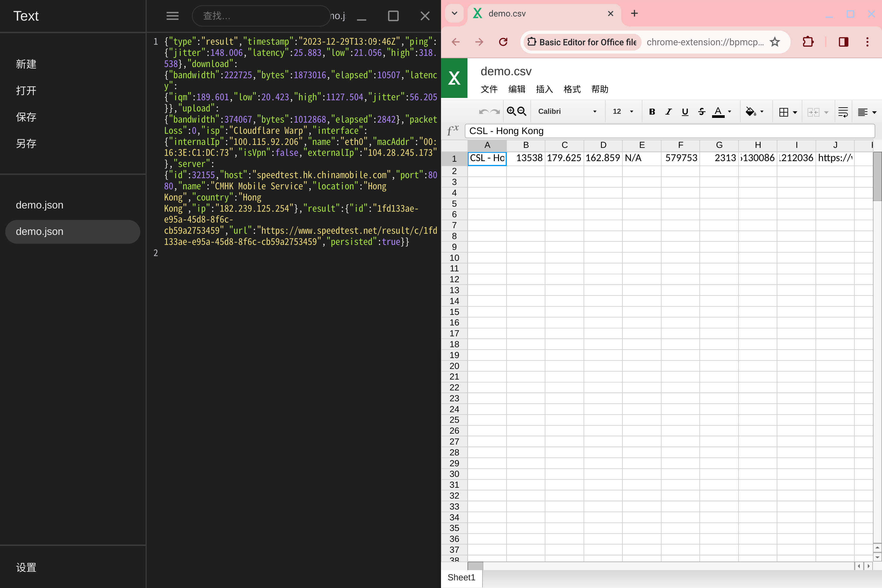Click the Bold formatting icon

click(x=652, y=111)
